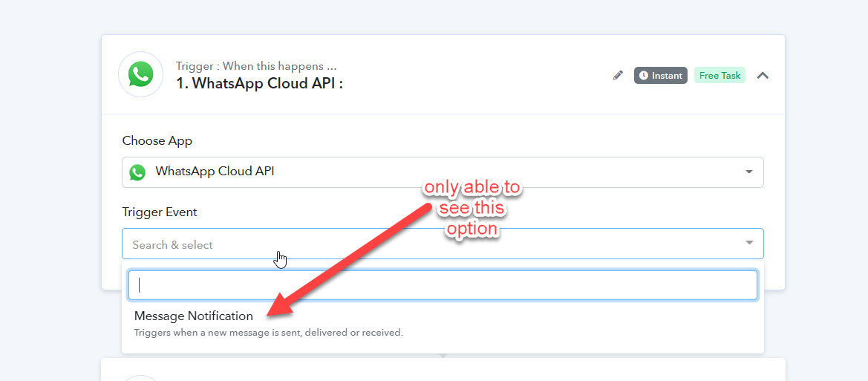Click the pencil edit icon
Screen dimensions: 868x381
point(618,75)
